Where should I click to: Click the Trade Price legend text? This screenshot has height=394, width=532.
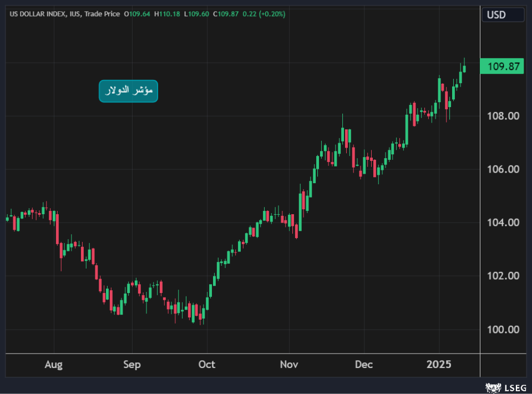102,14
